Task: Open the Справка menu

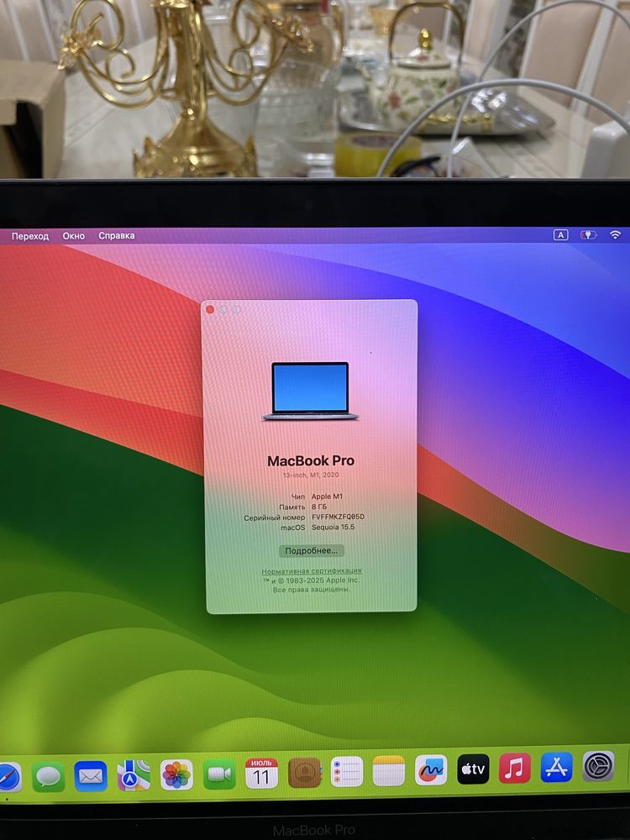Action: [116, 236]
